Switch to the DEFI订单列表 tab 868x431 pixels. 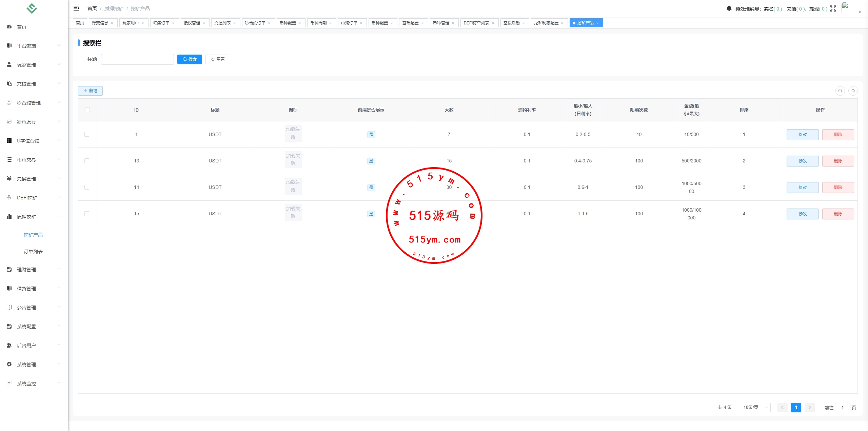(476, 23)
